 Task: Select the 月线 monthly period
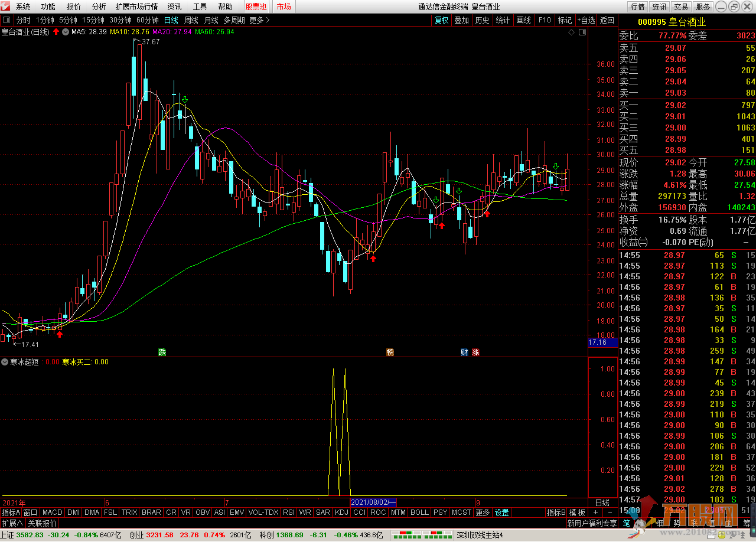(211, 20)
